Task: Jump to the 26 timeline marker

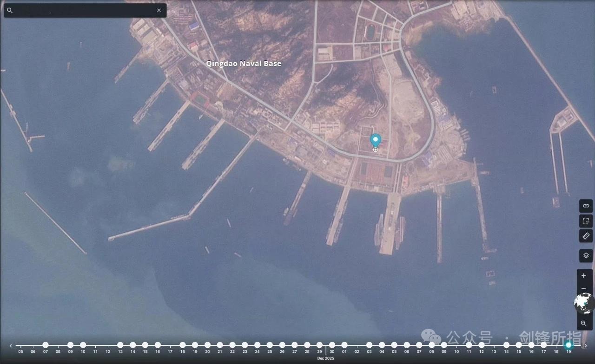Action: pos(282,345)
